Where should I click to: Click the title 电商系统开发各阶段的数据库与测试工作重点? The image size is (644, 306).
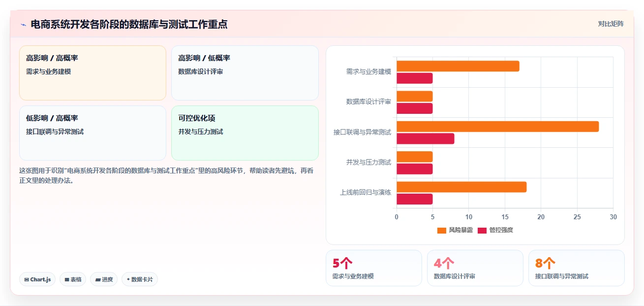click(129, 24)
